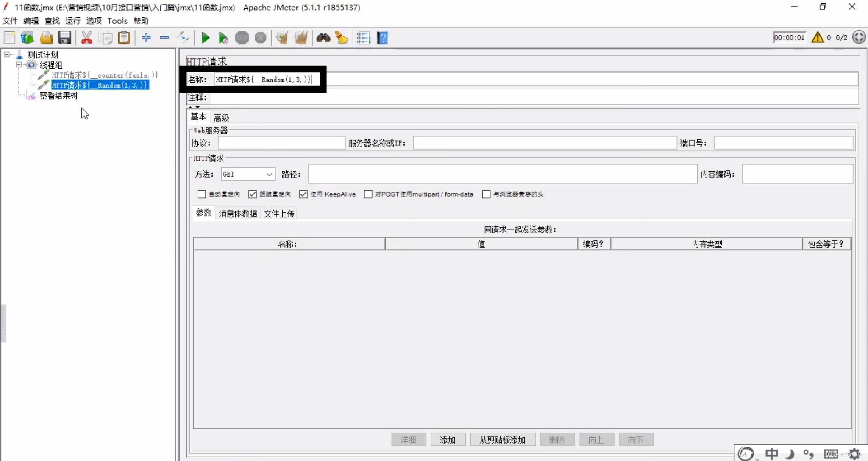Collapse the 测试计划 tree node
This screenshot has width=868, height=461.
pos(7,55)
